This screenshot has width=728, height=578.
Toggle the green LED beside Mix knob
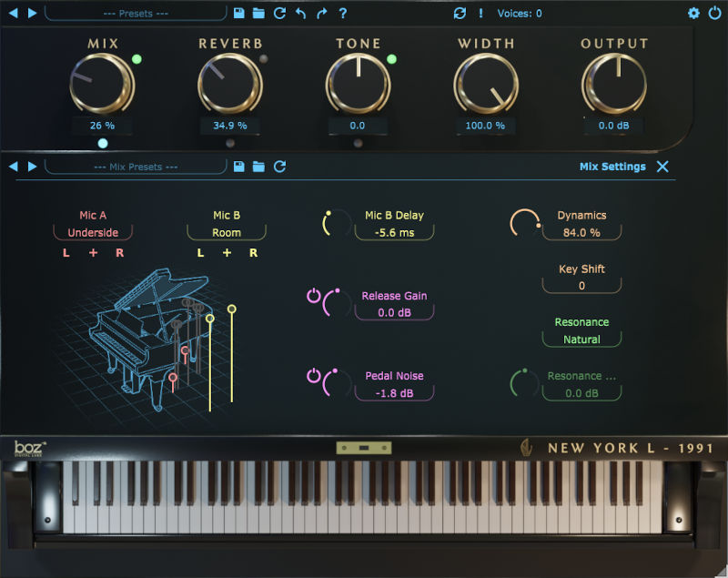click(x=136, y=59)
